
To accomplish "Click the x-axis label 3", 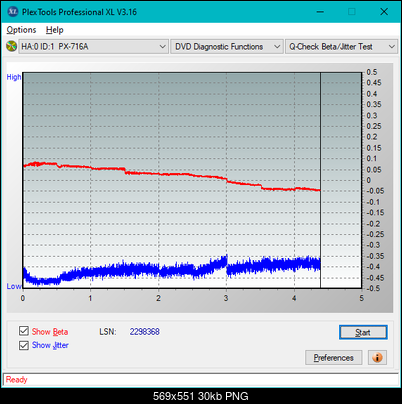I will click(x=226, y=298).
